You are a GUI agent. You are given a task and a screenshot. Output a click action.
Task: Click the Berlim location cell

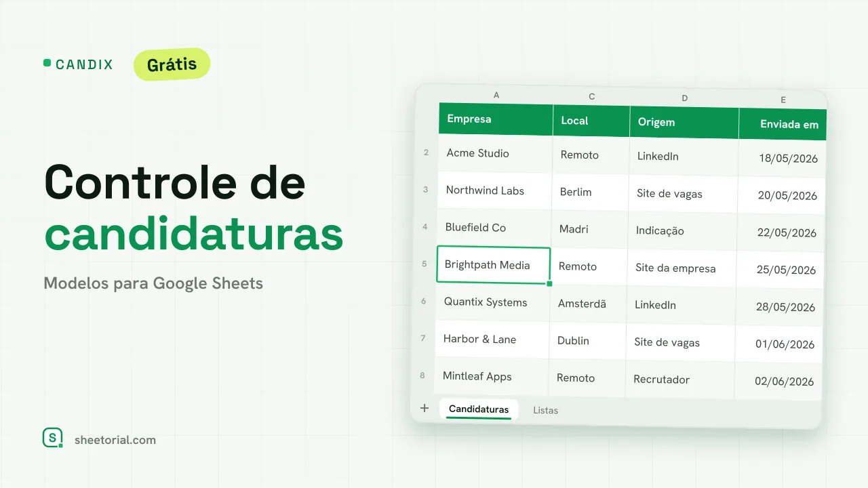[x=590, y=192]
